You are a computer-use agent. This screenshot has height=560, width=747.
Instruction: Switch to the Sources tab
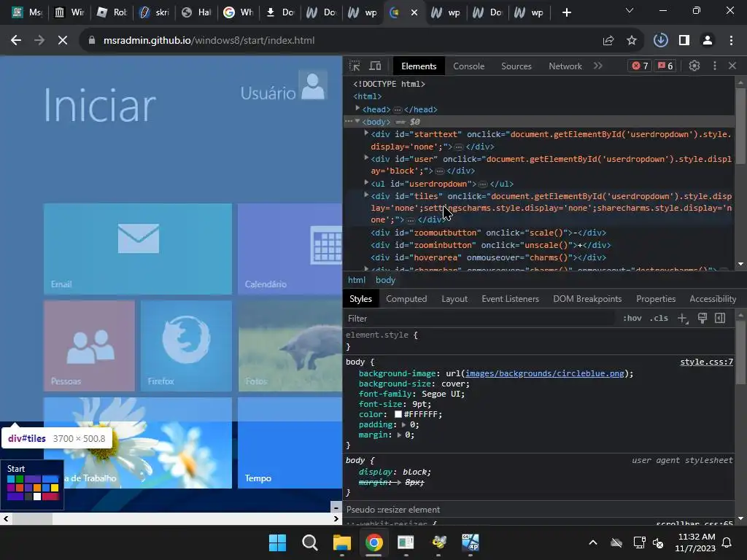[516, 66]
